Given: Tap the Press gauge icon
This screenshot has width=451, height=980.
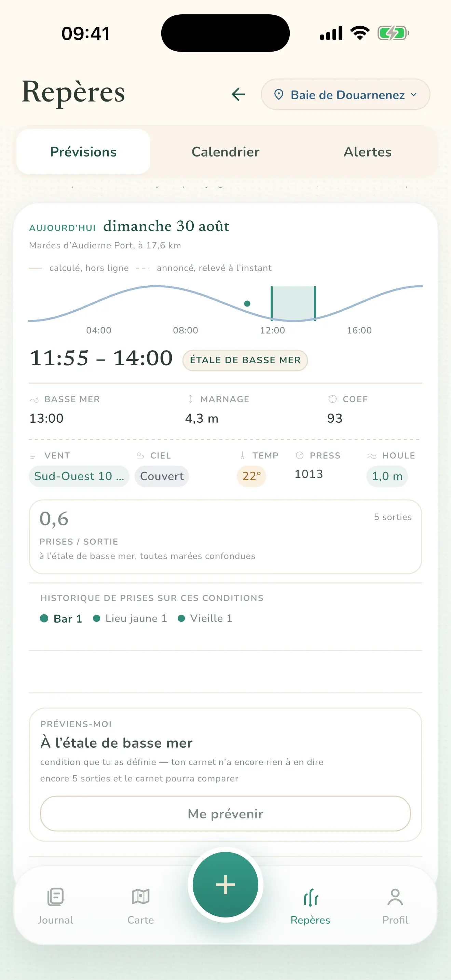Looking at the screenshot, I should click(x=300, y=455).
